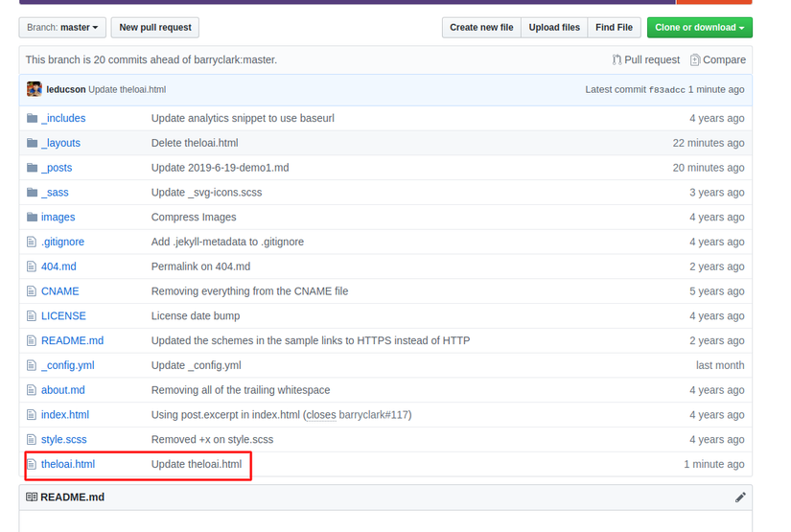Open the .gitignore file
The image size is (791, 532).
tap(62, 242)
